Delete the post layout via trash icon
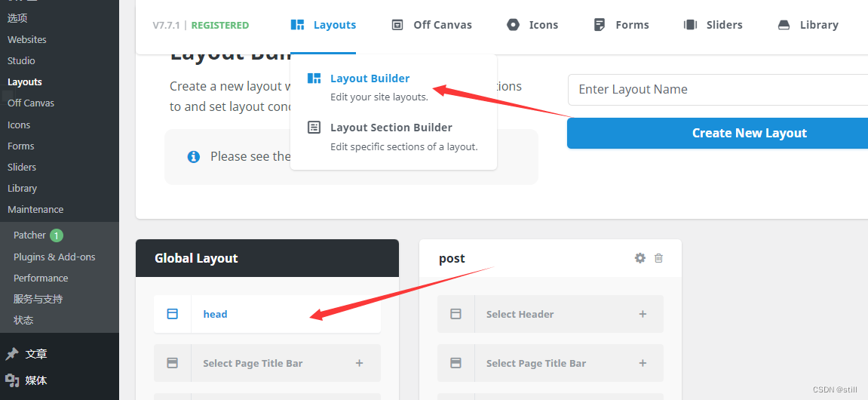The height and width of the screenshot is (400, 868). coord(659,257)
